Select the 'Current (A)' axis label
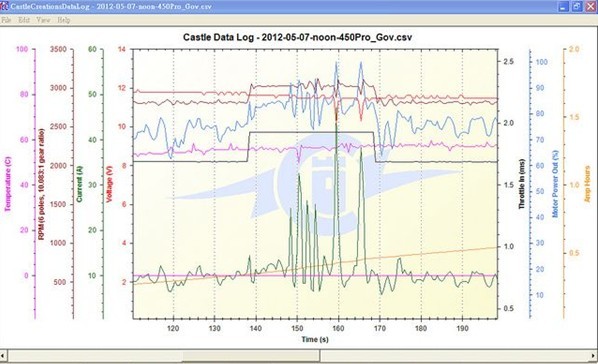This screenshot has height=364, width=598. point(79,184)
